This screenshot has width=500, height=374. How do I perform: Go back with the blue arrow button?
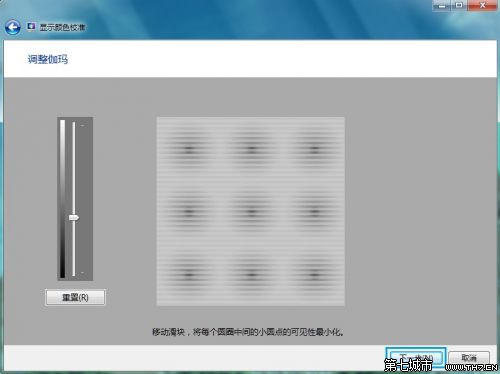[13, 27]
